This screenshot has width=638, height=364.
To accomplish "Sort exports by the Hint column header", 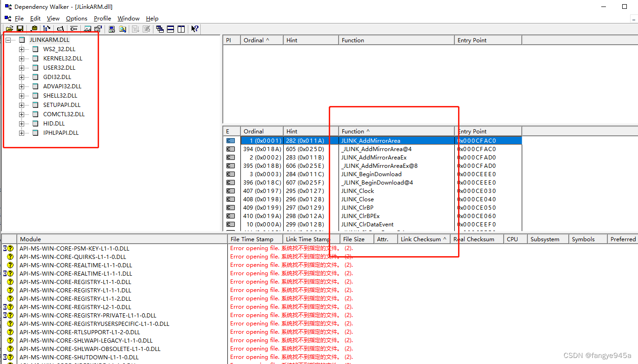I will [311, 131].
